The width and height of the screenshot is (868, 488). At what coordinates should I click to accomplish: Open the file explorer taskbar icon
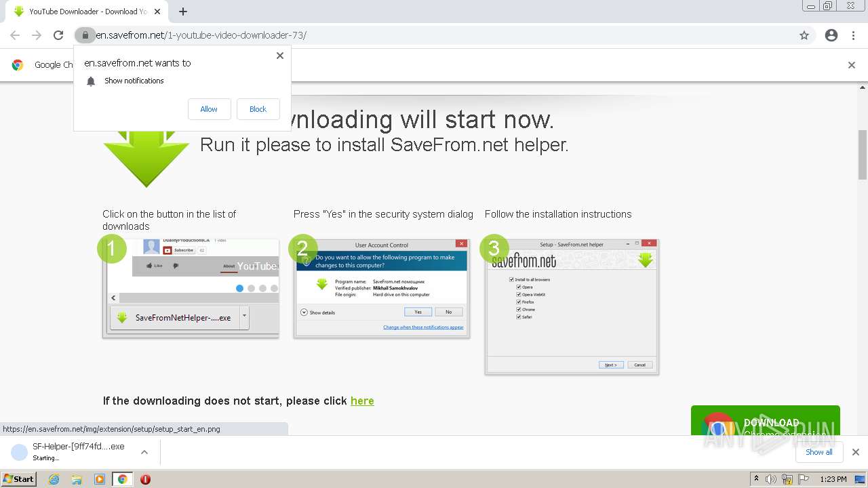(x=77, y=479)
